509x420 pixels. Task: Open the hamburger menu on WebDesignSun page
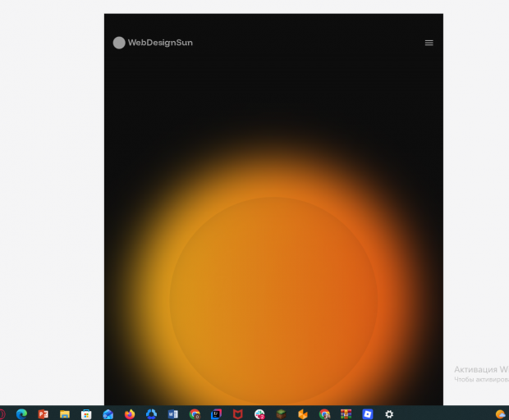(429, 43)
